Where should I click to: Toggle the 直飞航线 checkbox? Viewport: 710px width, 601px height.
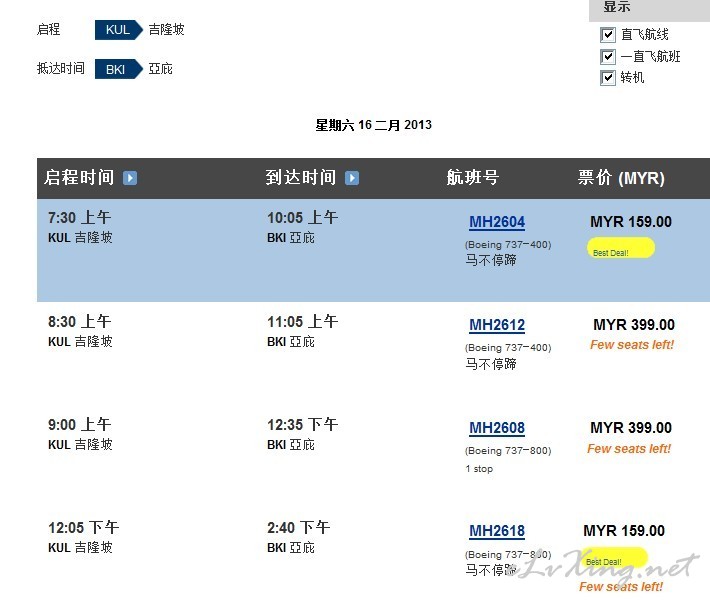point(608,35)
